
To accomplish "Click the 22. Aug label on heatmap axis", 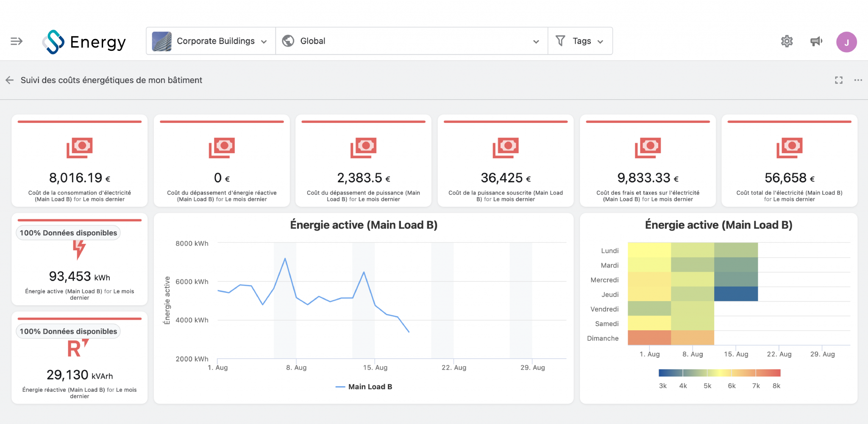I will tap(779, 354).
